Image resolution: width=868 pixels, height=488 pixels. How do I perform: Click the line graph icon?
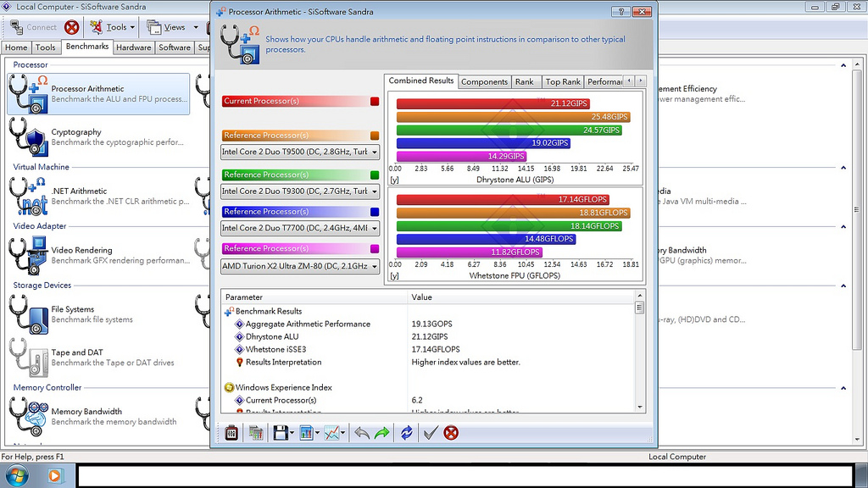coord(331,433)
